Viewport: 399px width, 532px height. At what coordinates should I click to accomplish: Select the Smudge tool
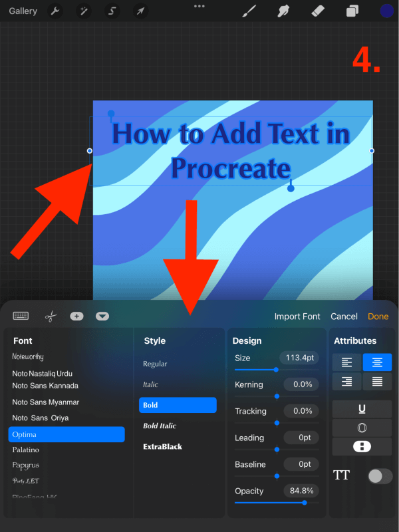283,11
